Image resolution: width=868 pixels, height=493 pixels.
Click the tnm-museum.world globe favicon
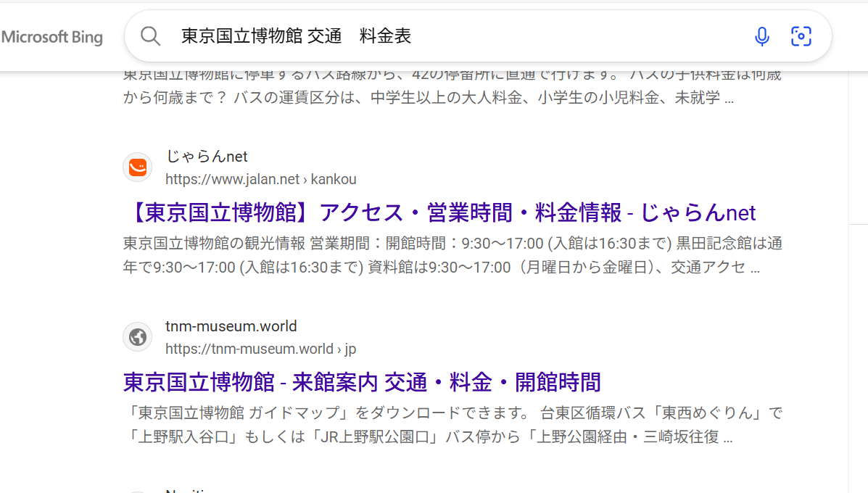138,337
